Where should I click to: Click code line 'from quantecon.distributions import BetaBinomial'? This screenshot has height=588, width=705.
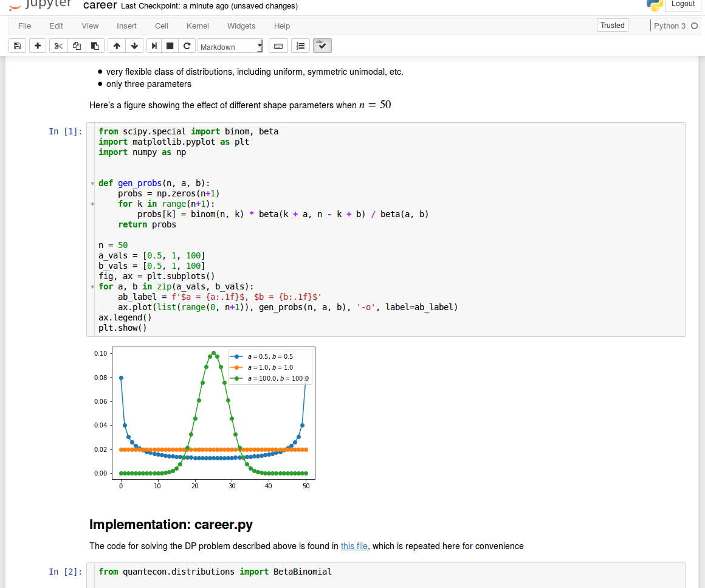coord(215,572)
